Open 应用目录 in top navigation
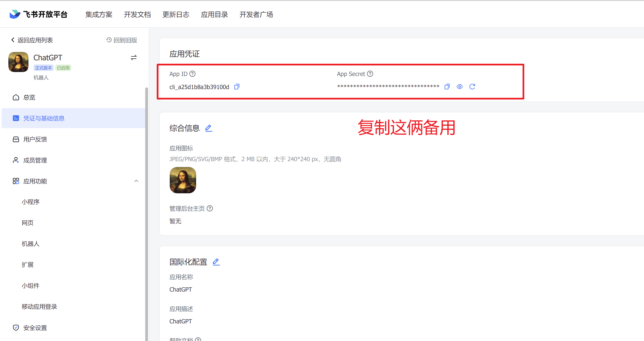Viewport: 644px width, 341px height. (214, 15)
